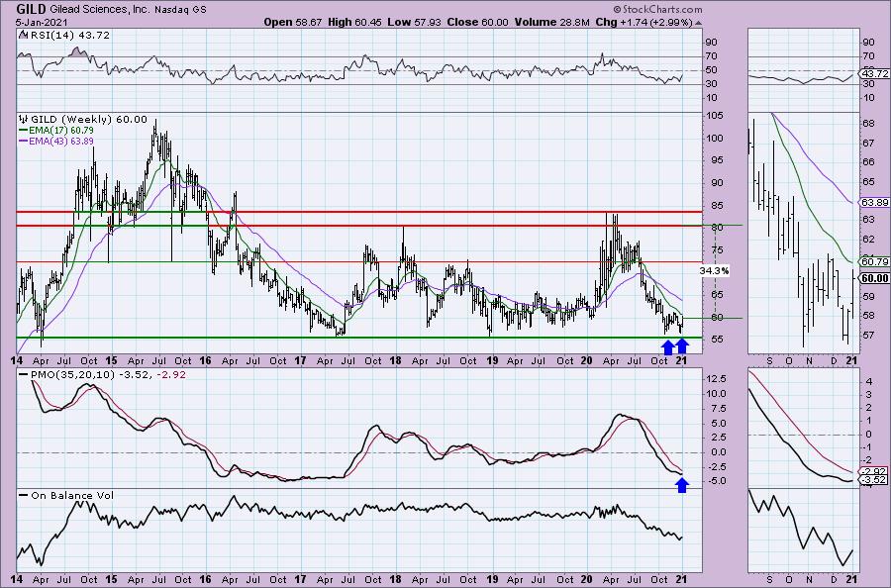
Task: Click the RSI(14) 43.72 indicator label
Action: tap(68, 35)
